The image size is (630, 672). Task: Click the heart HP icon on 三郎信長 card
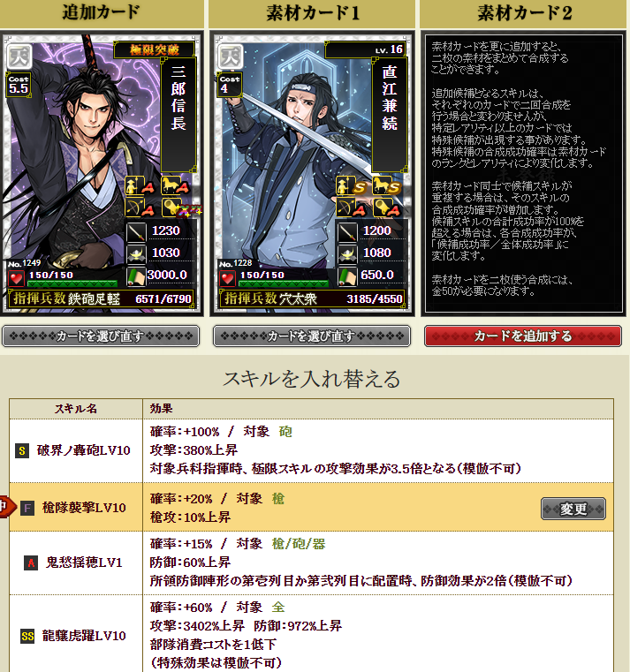(16, 278)
